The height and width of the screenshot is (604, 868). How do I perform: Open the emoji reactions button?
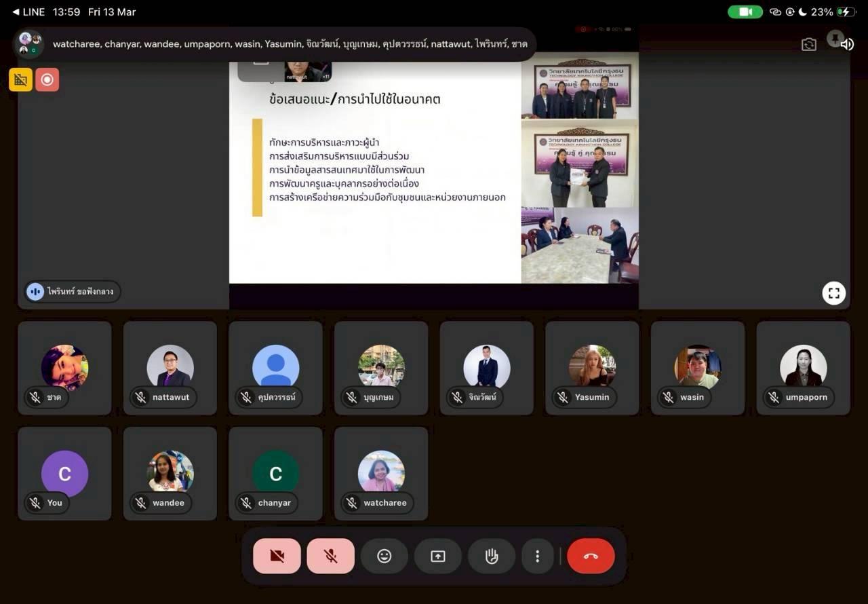tap(384, 556)
